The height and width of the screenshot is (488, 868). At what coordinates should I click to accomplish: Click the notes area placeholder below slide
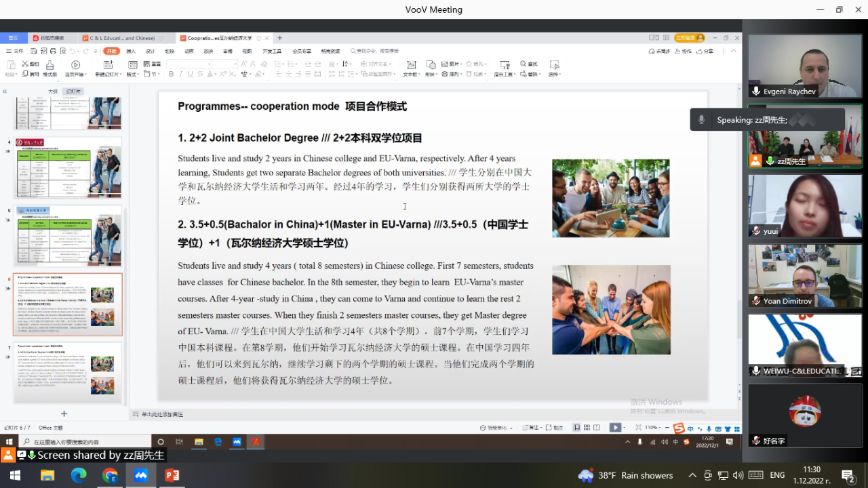tap(161, 413)
